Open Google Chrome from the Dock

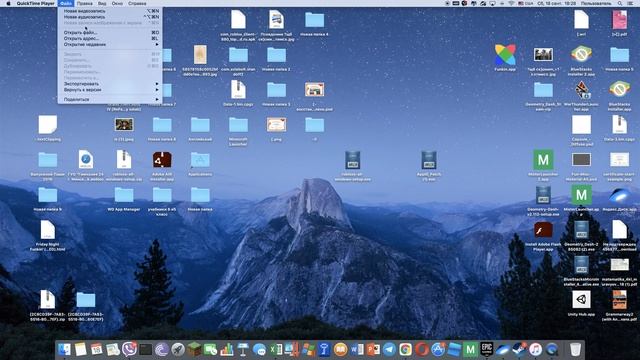pos(405,349)
